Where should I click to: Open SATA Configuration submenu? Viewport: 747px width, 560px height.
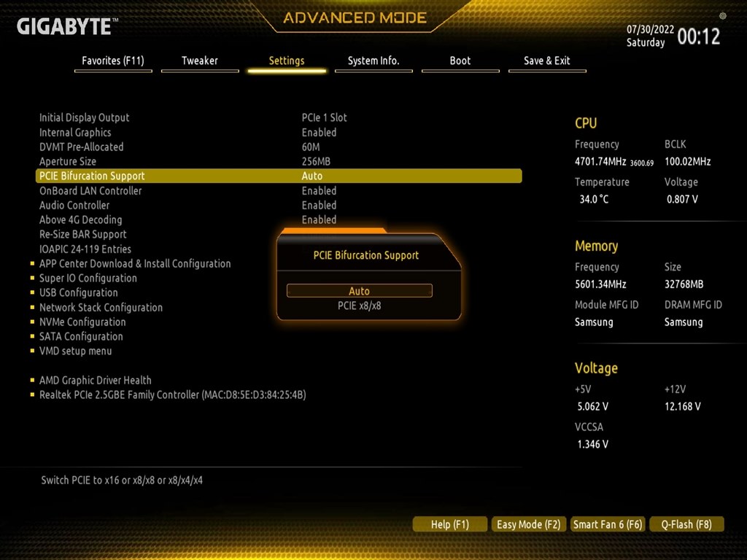pyautogui.click(x=81, y=336)
